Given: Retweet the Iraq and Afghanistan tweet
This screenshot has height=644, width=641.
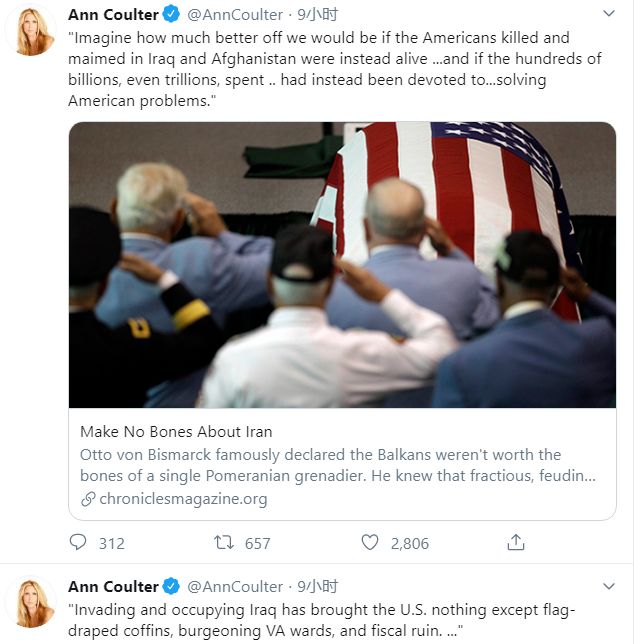Looking at the screenshot, I should [224, 542].
